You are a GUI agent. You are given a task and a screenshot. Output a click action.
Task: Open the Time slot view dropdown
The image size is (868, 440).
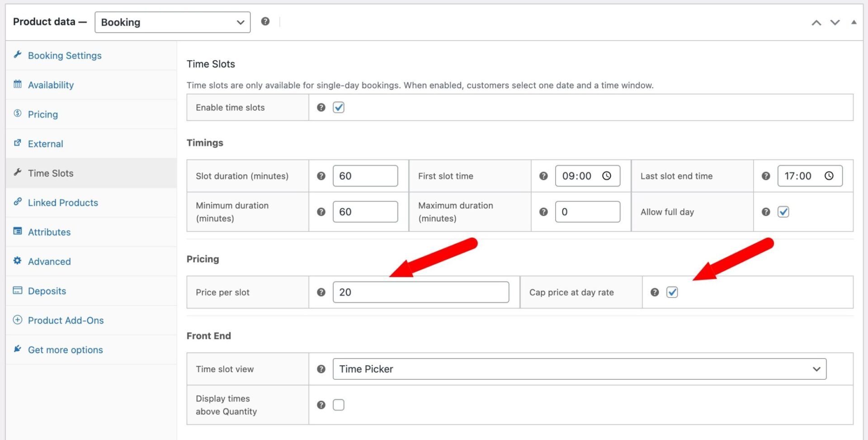click(x=579, y=369)
